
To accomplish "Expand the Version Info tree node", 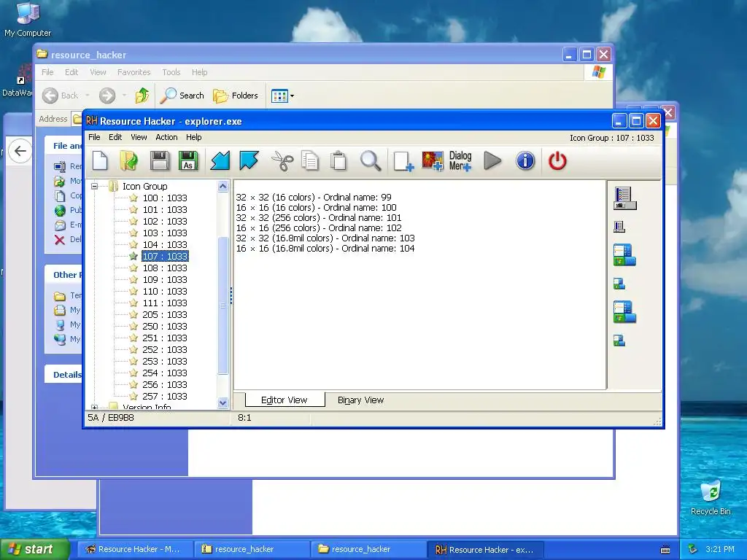I will pyautogui.click(x=94, y=408).
